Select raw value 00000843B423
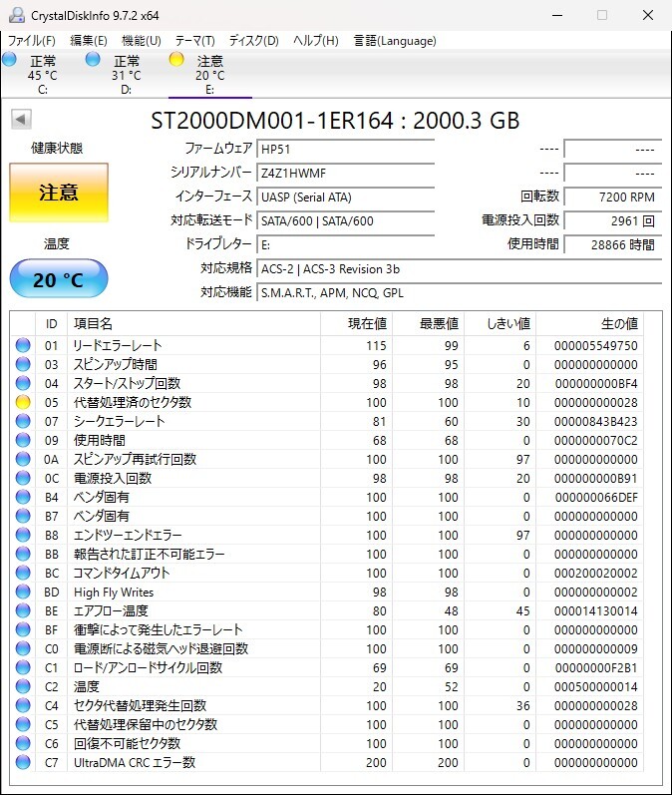The image size is (672, 795). 595,421
